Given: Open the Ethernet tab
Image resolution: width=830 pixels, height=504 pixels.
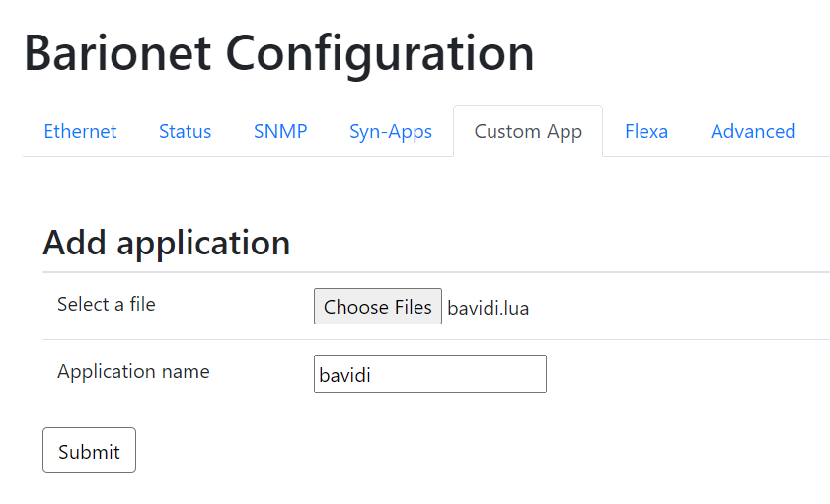Looking at the screenshot, I should coord(80,131).
